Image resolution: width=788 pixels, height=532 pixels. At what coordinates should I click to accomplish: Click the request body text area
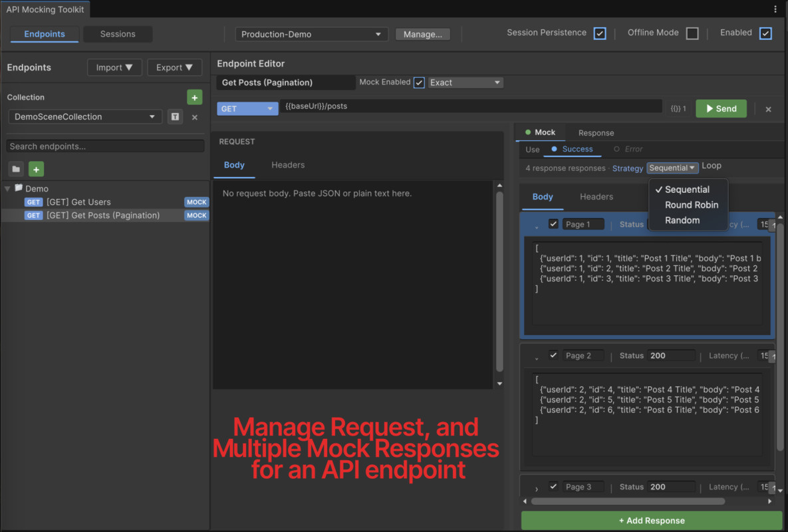coord(354,285)
